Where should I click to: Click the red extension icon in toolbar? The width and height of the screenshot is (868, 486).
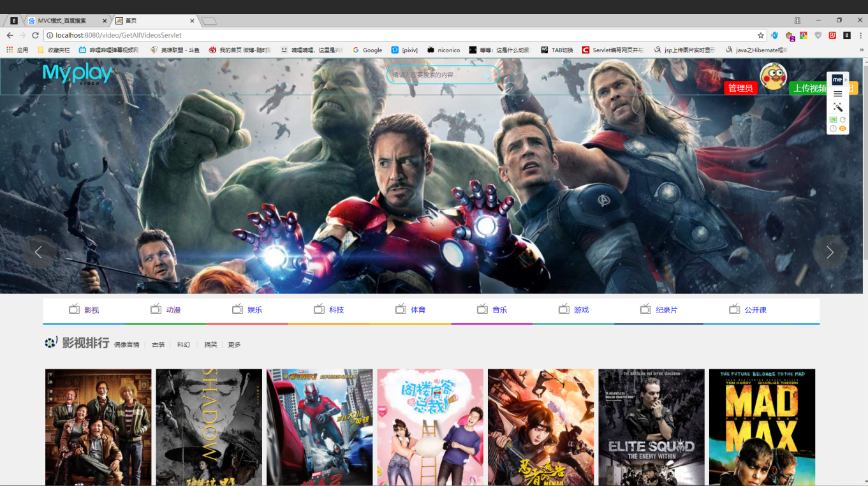832,36
